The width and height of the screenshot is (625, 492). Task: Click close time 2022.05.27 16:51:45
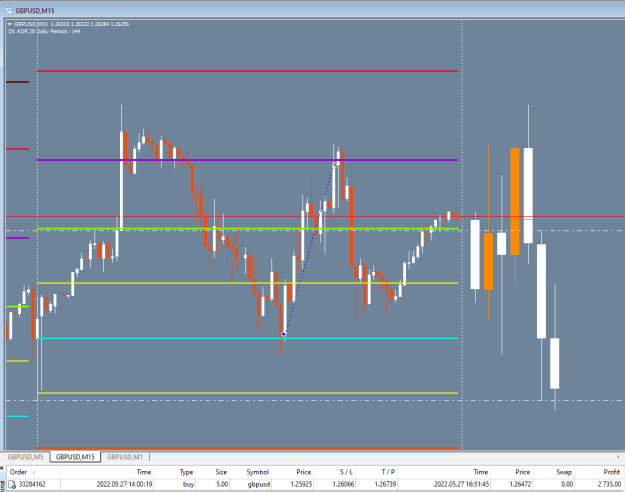[x=462, y=484]
